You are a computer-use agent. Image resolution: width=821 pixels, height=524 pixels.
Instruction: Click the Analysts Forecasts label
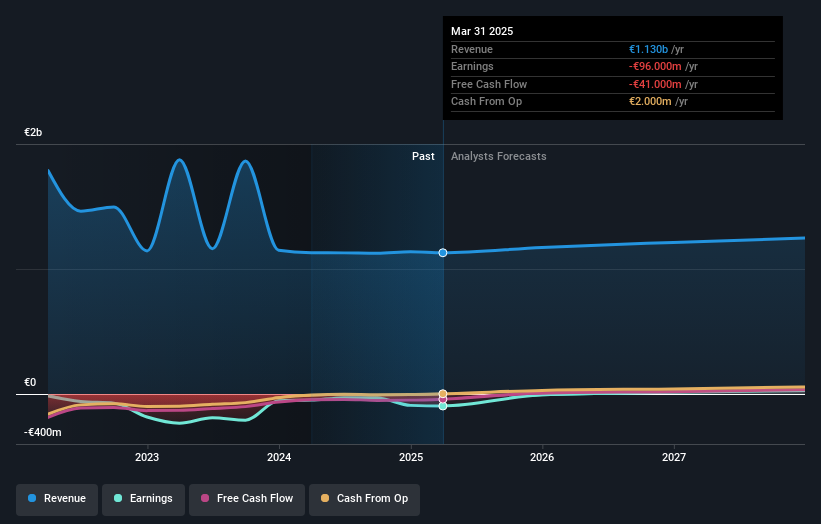point(498,157)
